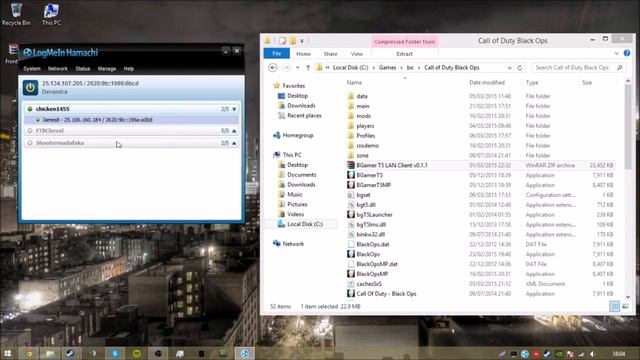
Task: Sort files by Date modified column
Action: pyautogui.click(x=487, y=83)
